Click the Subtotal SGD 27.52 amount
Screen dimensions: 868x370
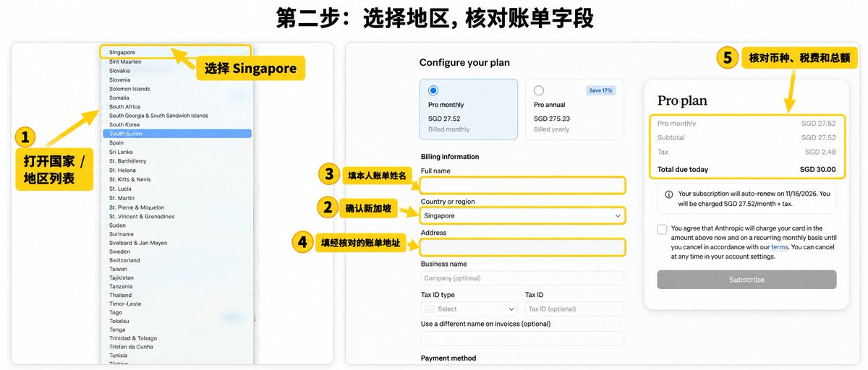(x=818, y=138)
